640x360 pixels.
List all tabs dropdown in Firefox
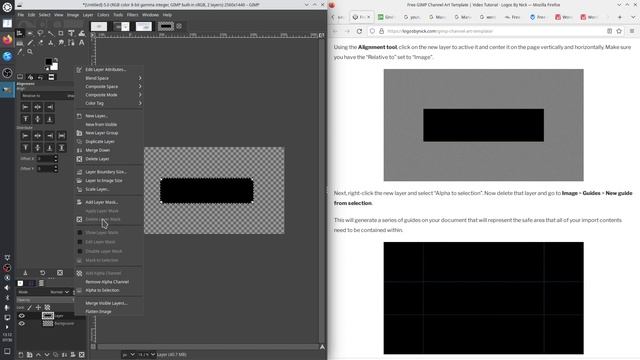click(x=633, y=17)
